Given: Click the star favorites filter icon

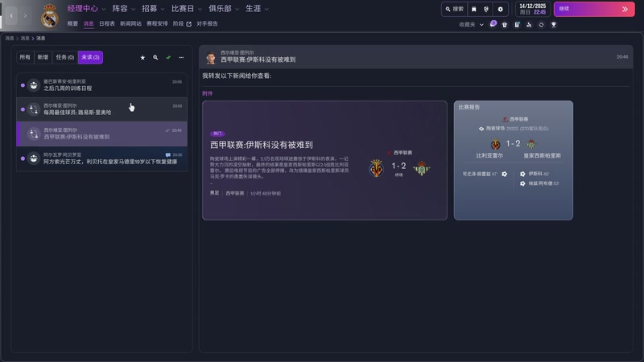Looking at the screenshot, I should pos(142,57).
